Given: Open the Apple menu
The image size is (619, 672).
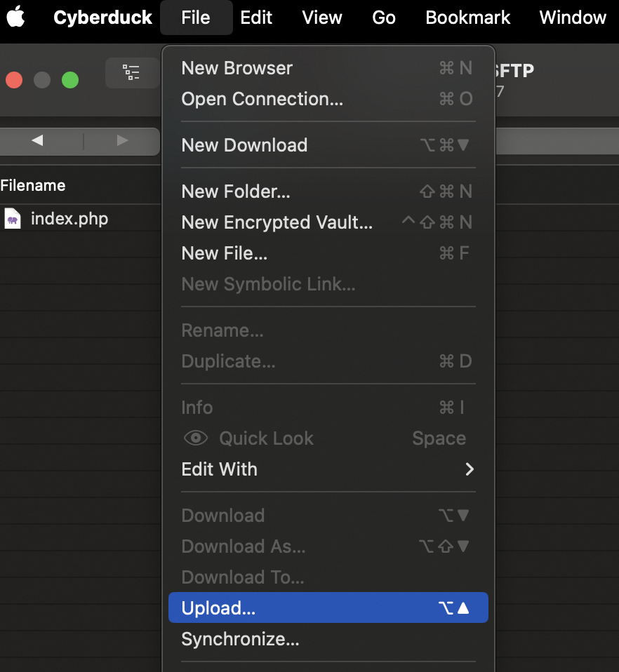Looking at the screenshot, I should pos(15,18).
